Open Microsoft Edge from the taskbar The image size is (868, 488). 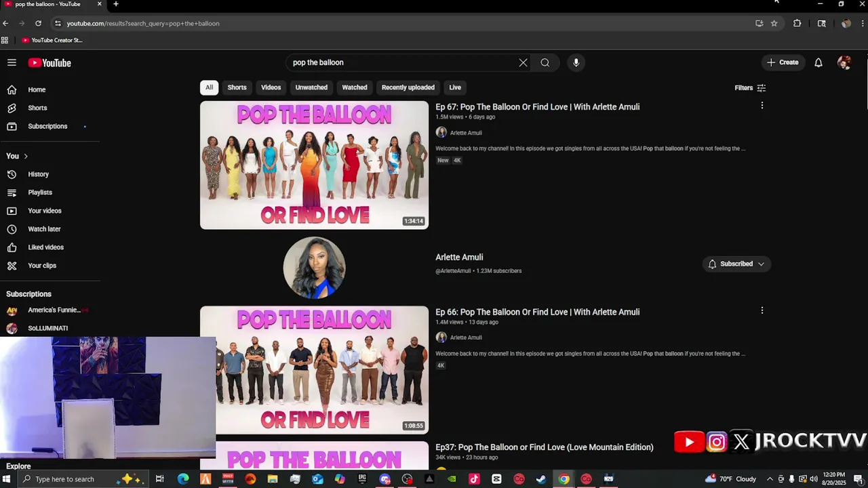[183, 479]
